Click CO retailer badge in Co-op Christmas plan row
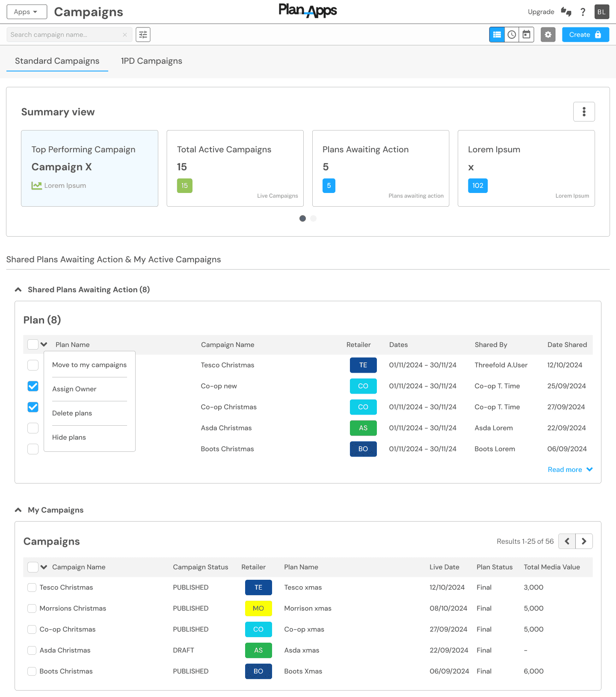Viewport: 616px width, 697px height. (x=363, y=407)
